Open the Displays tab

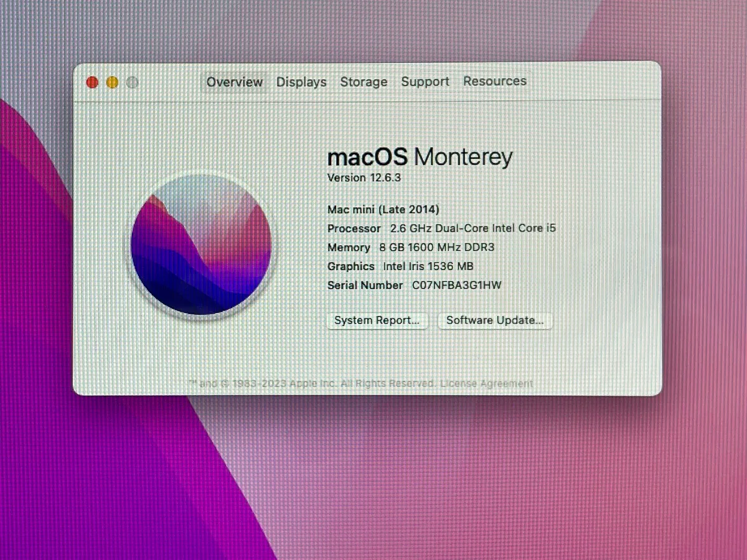pyautogui.click(x=301, y=82)
